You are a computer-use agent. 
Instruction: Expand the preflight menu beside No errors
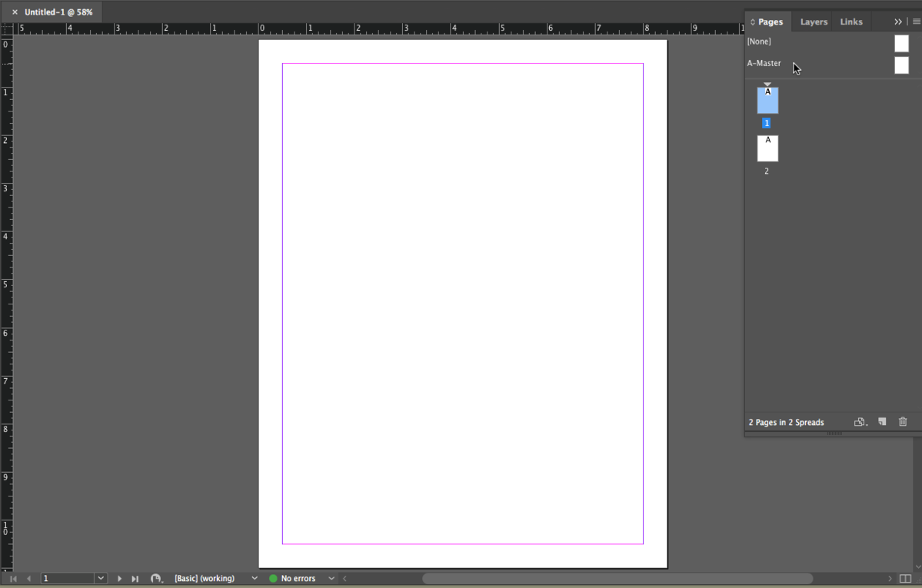click(x=331, y=579)
